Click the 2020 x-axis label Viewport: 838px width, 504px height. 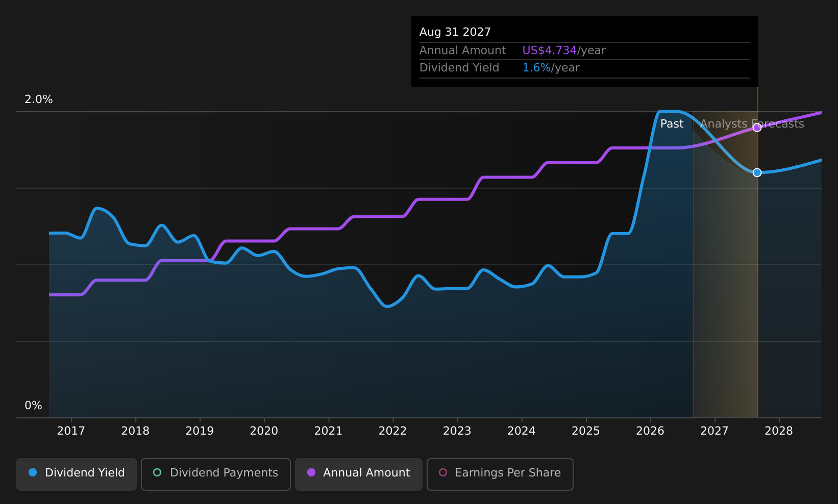(264, 431)
